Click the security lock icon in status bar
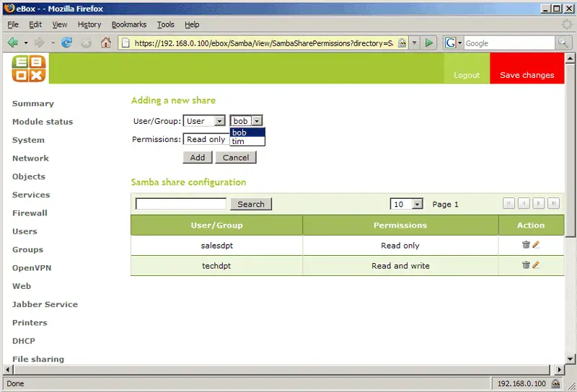The height and width of the screenshot is (392, 577). click(x=555, y=384)
